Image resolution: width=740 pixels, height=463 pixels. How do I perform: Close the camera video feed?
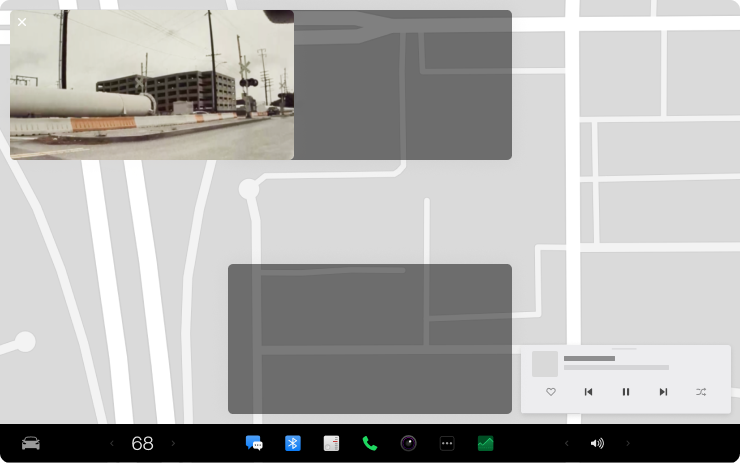click(22, 22)
